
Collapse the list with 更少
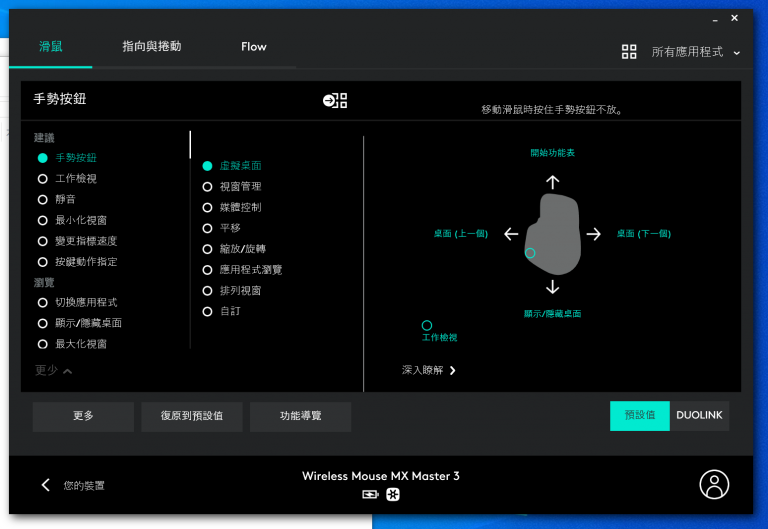coord(53,370)
